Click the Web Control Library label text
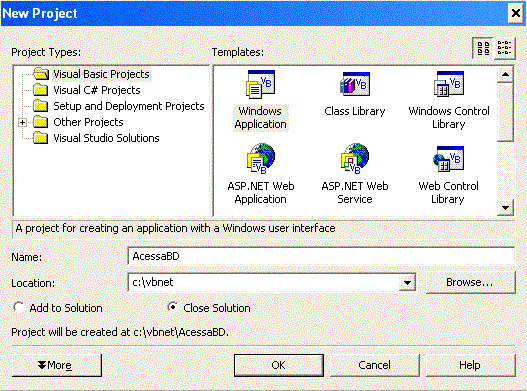Screen dimensions: 527x391 448,193
